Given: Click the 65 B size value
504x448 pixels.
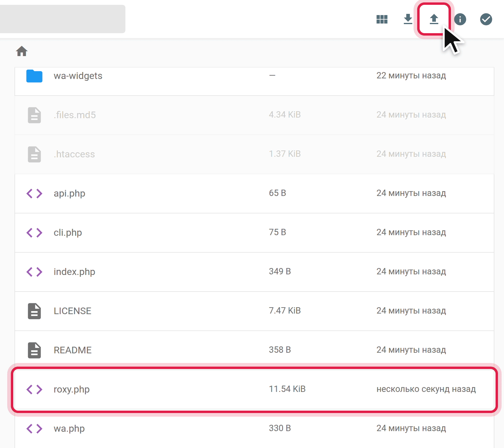Looking at the screenshot, I should coord(277,193).
